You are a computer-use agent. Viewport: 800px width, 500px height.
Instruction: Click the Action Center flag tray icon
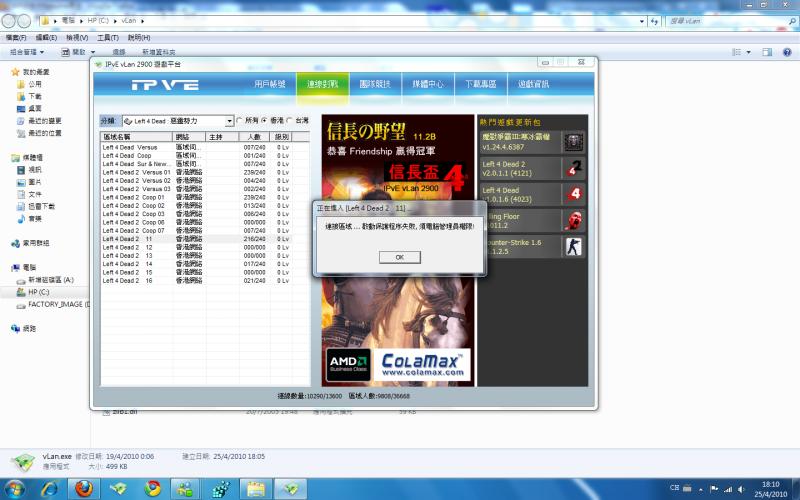point(714,489)
